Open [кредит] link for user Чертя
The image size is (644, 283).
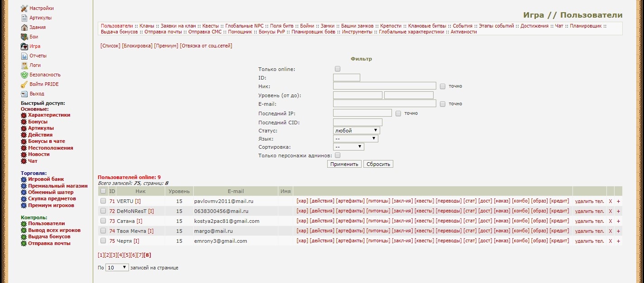tap(559, 241)
